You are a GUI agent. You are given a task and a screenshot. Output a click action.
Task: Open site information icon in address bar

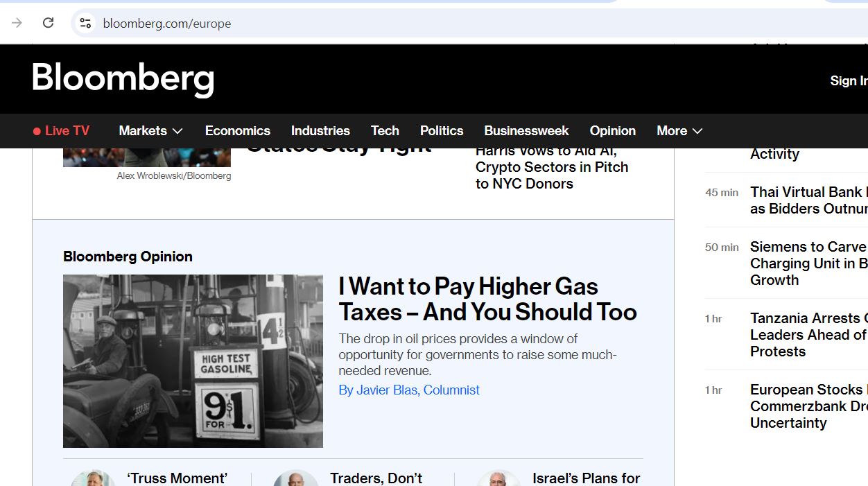click(85, 23)
